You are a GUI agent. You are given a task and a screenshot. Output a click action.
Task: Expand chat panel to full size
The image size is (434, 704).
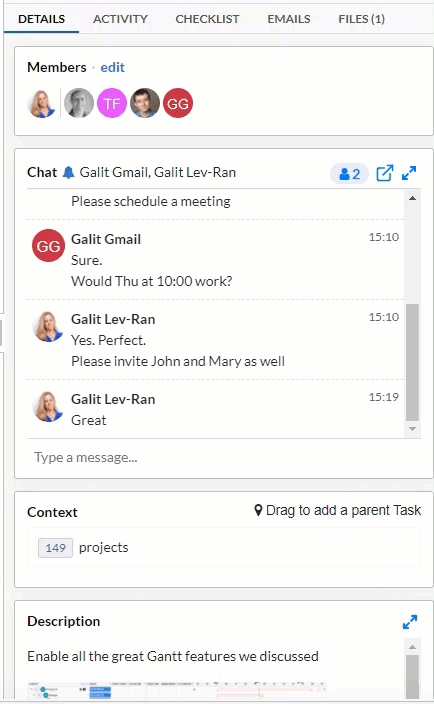click(409, 173)
